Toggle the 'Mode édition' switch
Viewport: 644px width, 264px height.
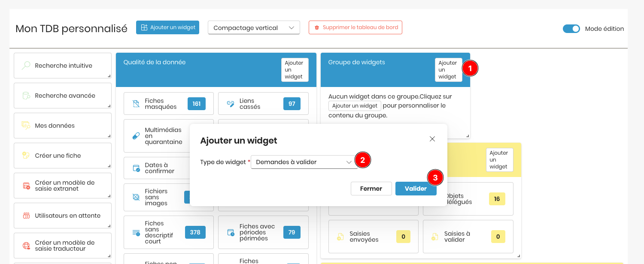click(571, 29)
